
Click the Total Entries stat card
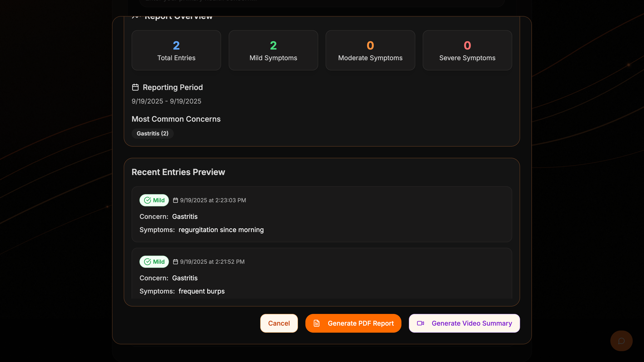(x=176, y=50)
